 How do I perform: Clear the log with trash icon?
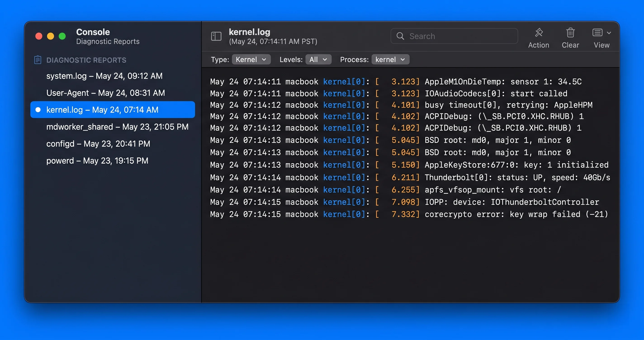[x=570, y=33]
